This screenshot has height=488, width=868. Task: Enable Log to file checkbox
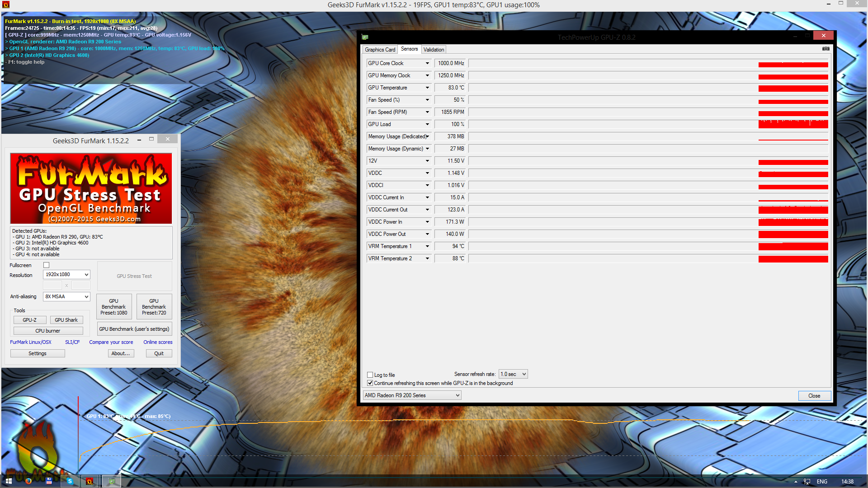(370, 375)
